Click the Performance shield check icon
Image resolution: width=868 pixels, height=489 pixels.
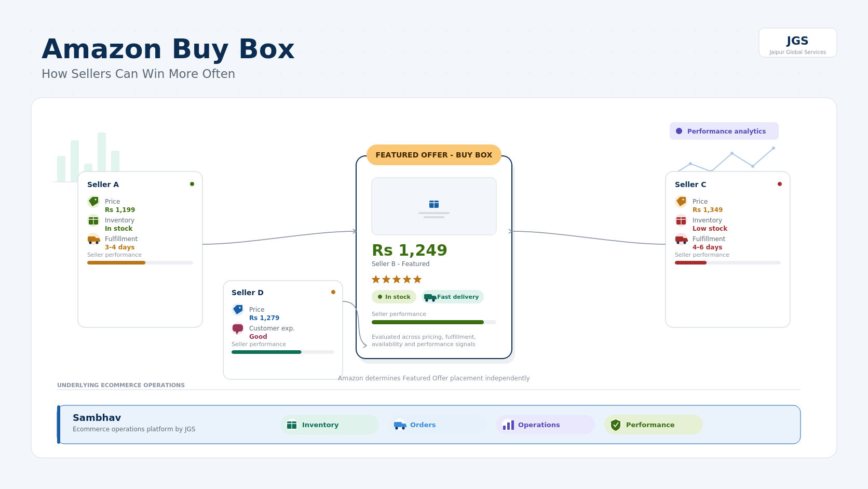pyautogui.click(x=616, y=425)
